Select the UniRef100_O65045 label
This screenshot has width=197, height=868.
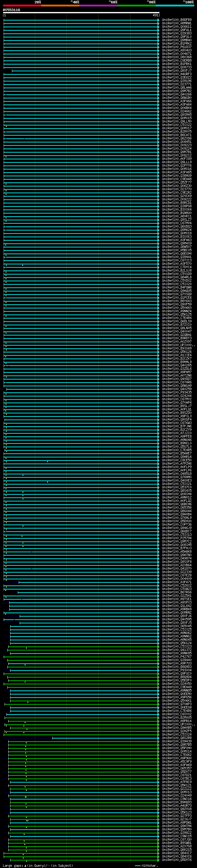176,626
